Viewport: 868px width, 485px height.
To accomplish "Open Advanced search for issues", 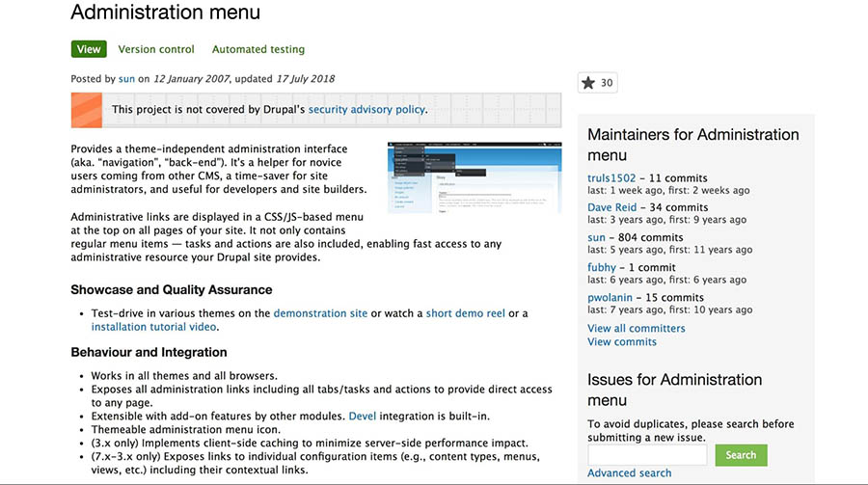I will point(629,472).
